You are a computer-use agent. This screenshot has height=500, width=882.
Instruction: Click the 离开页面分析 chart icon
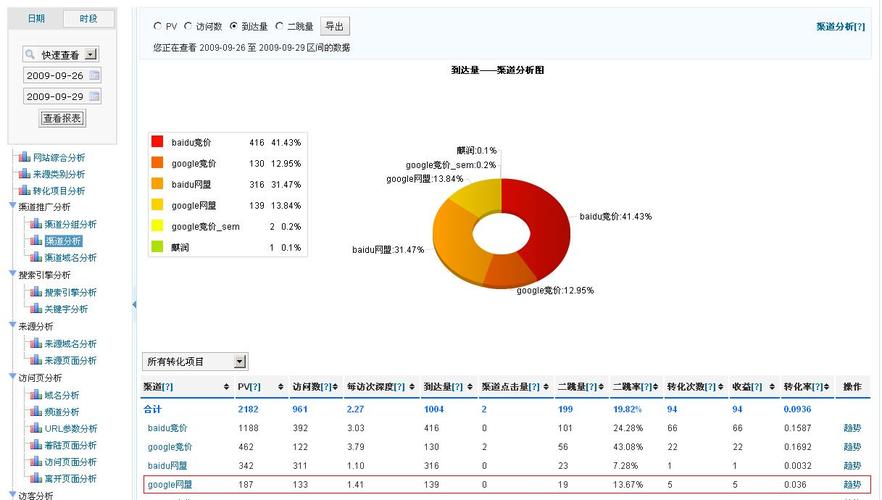pos(36,478)
